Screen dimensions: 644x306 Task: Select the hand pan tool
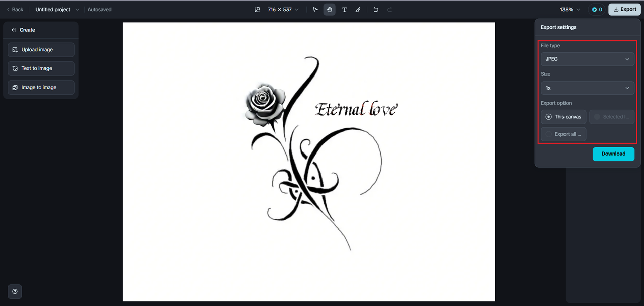[x=330, y=10]
